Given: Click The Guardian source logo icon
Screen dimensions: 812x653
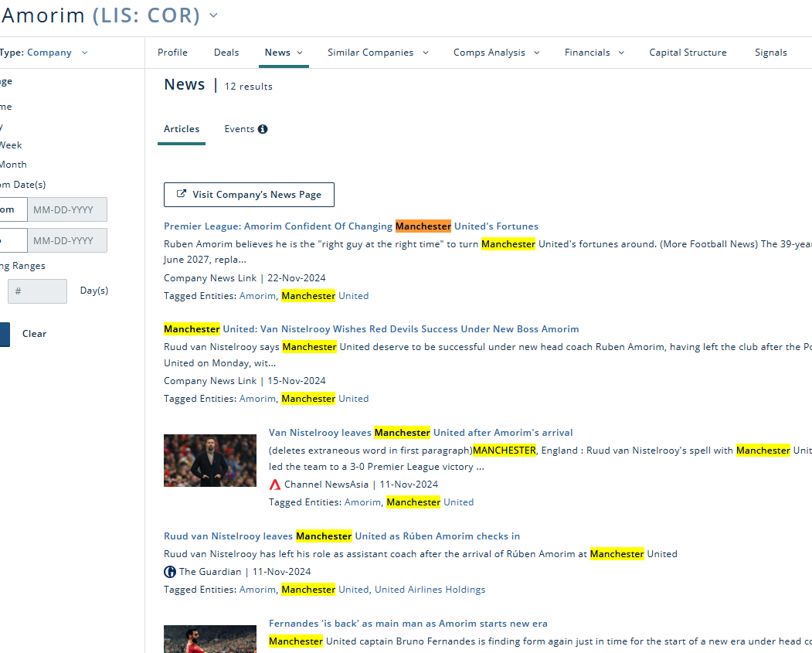Looking at the screenshot, I should (x=170, y=572).
